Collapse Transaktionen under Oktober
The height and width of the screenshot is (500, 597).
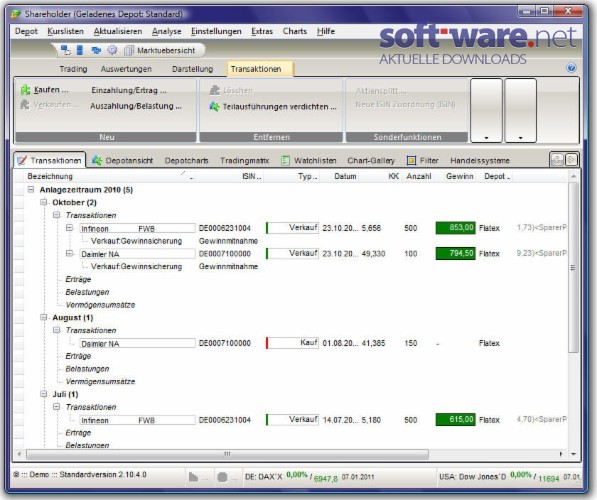point(57,215)
